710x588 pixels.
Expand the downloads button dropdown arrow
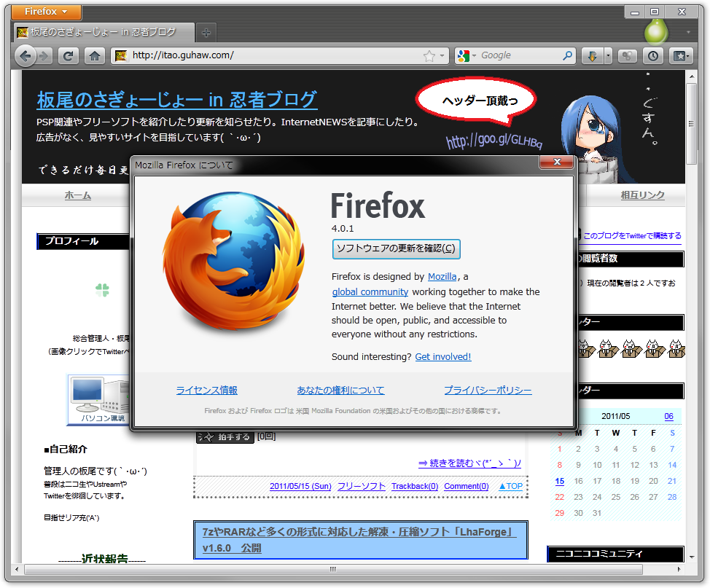608,56
